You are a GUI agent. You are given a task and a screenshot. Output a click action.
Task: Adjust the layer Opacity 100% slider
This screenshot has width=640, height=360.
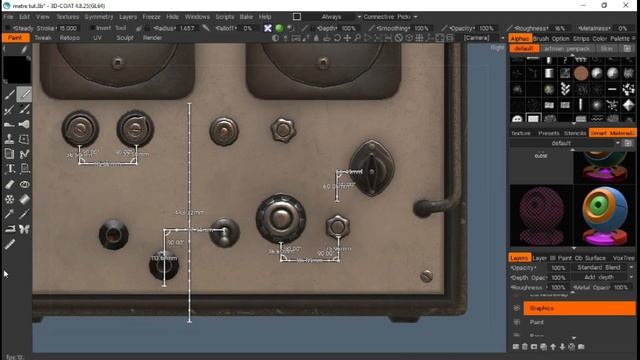tap(558, 268)
